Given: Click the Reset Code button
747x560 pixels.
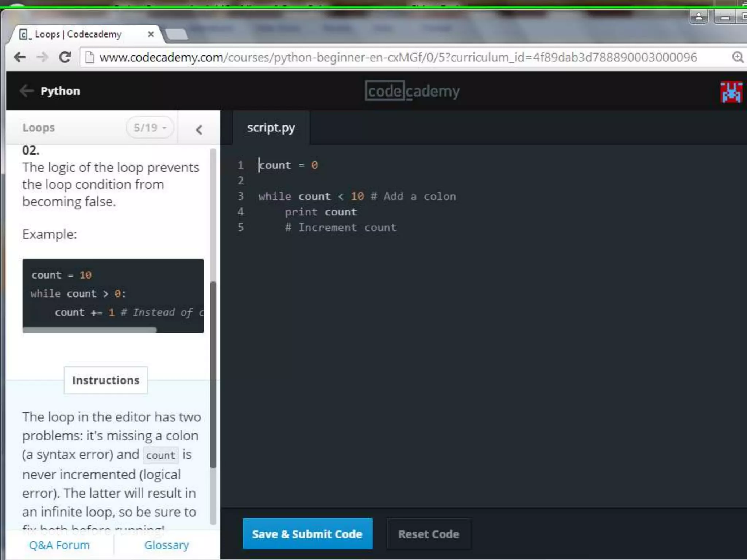Looking at the screenshot, I should point(429,534).
